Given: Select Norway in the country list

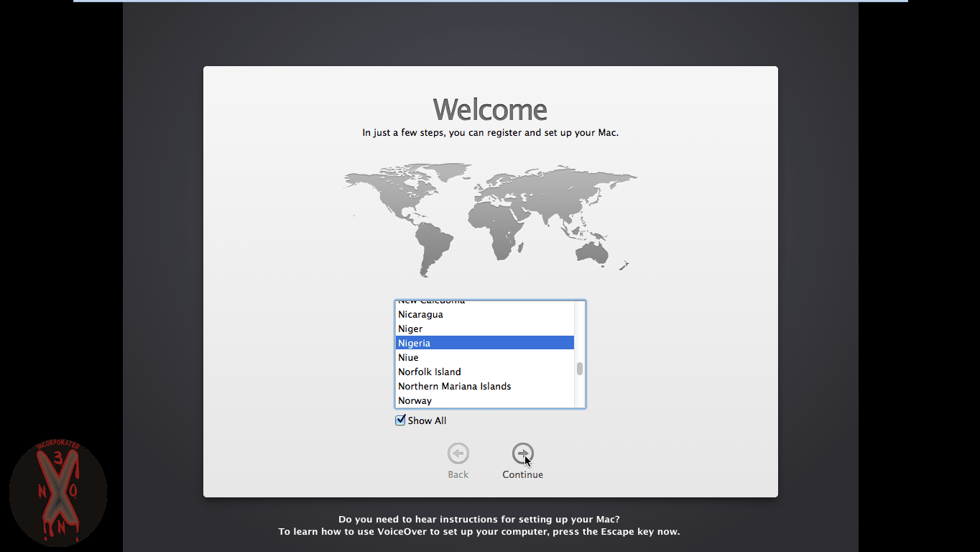Looking at the screenshot, I should point(485,400).
